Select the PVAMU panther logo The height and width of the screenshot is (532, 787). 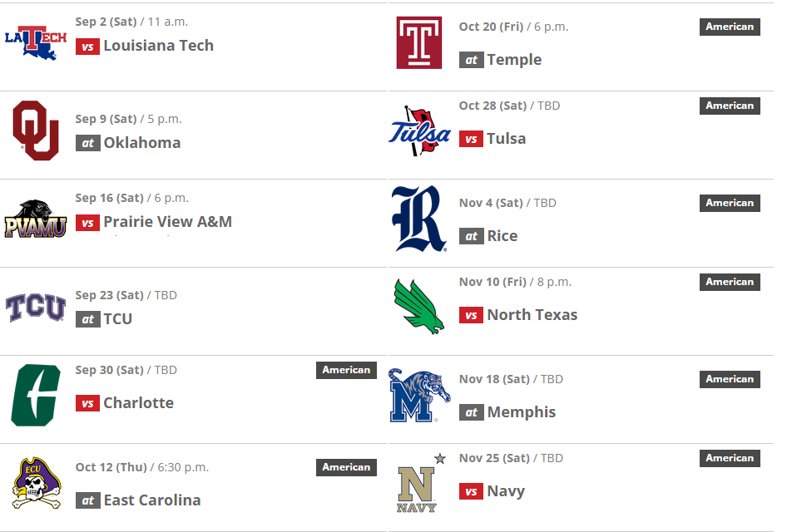click(36, 219)
